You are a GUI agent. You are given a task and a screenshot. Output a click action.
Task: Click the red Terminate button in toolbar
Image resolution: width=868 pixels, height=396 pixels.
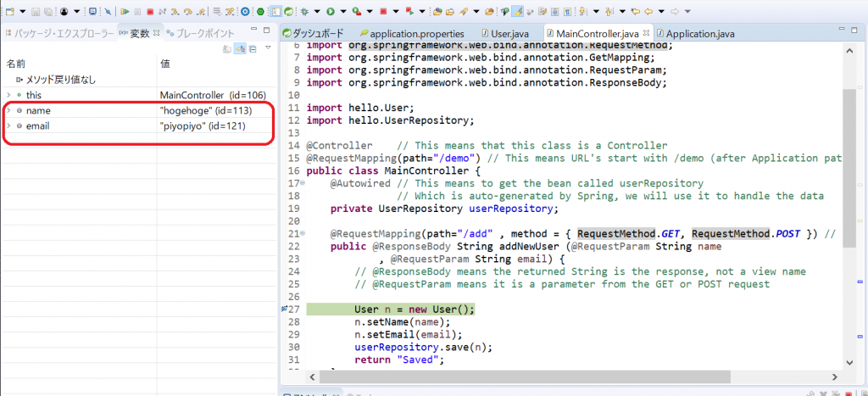[150, 12]
